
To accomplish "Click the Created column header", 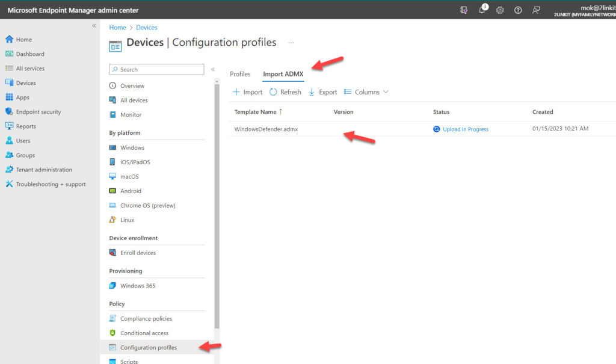I will [x=543, y=112].
